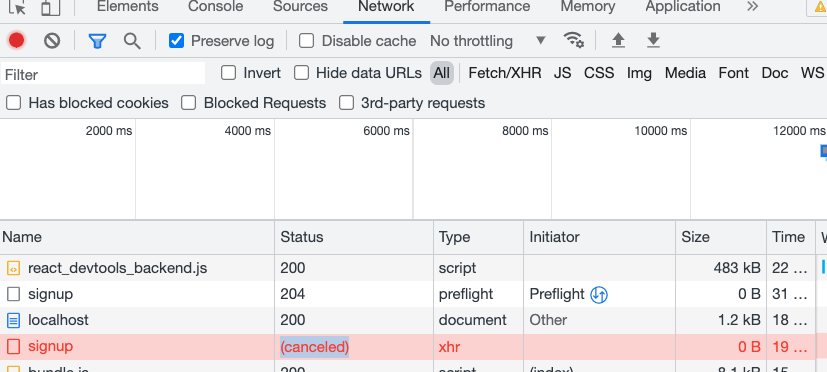Enable Disable cache checkbox

(x=306, y=41)
